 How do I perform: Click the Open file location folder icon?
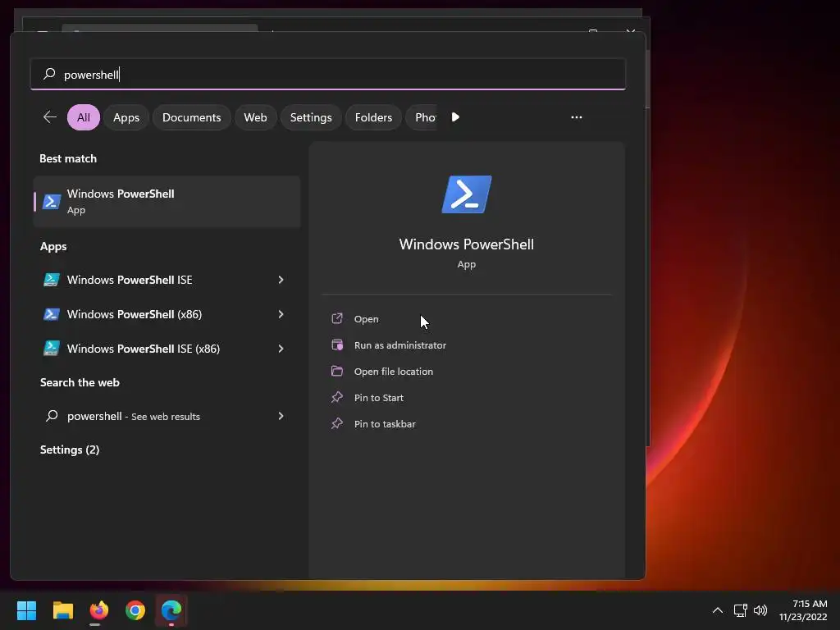(x=337, y=371)
